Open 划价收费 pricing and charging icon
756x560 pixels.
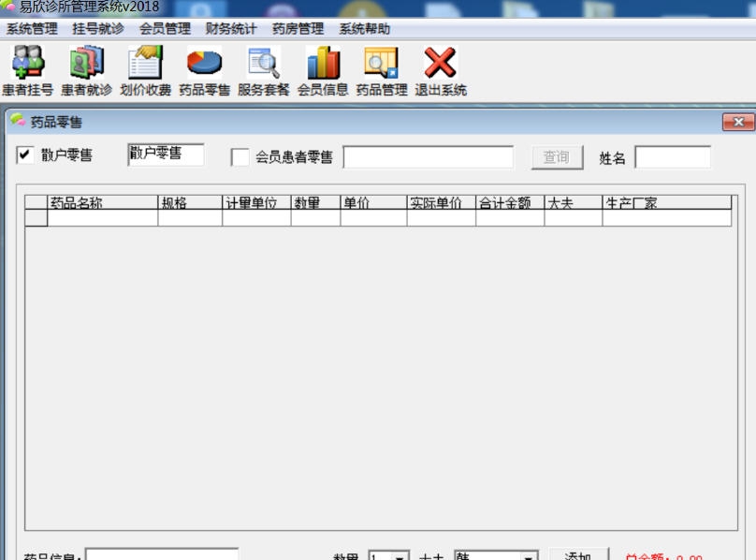(147, 67)
